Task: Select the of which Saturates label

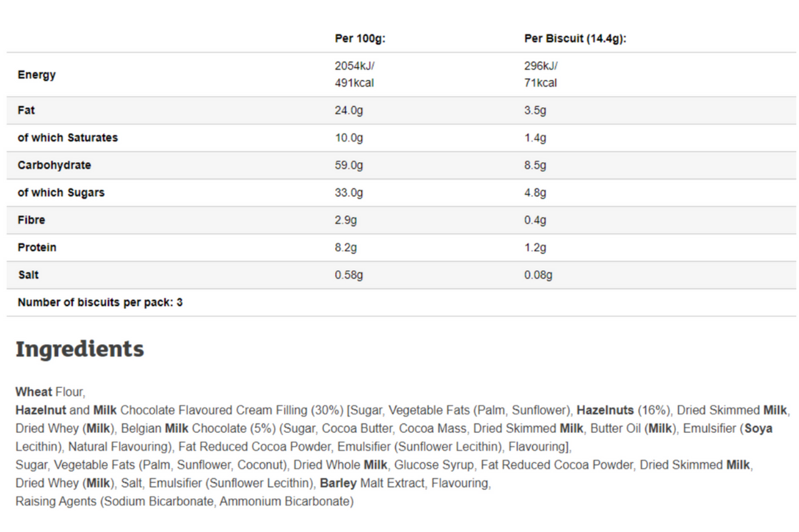Action: pyautogui.click(x=67, y=138)
